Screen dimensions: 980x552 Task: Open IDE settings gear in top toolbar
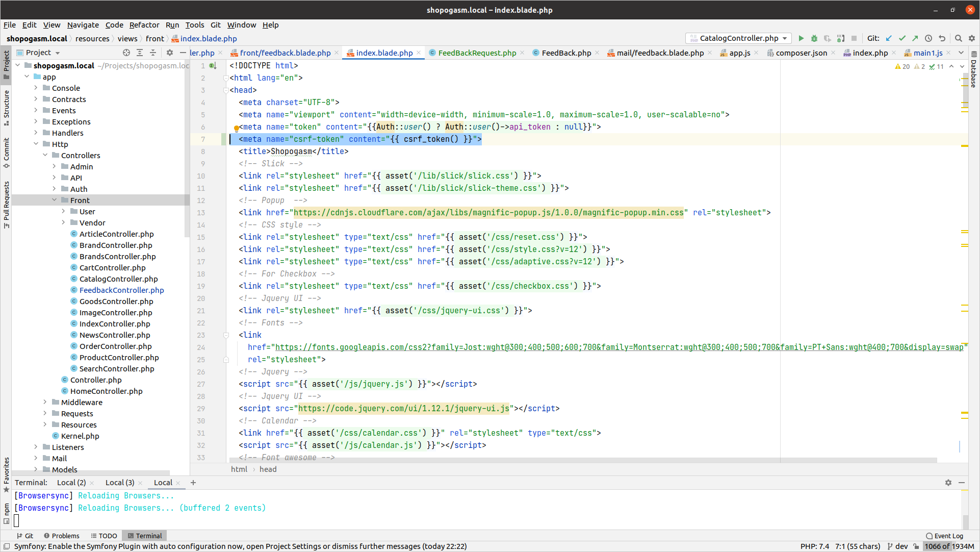[x=972, y=38]
